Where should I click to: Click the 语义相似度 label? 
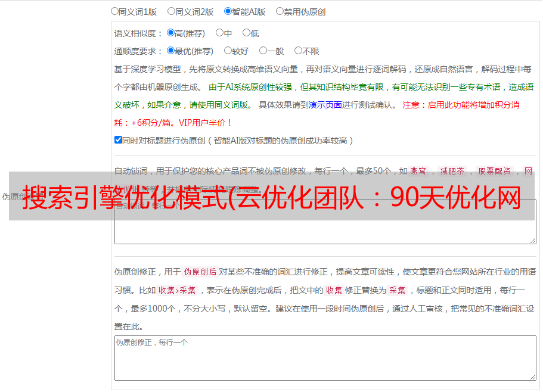pyautogui.click(x=138, y=33)
